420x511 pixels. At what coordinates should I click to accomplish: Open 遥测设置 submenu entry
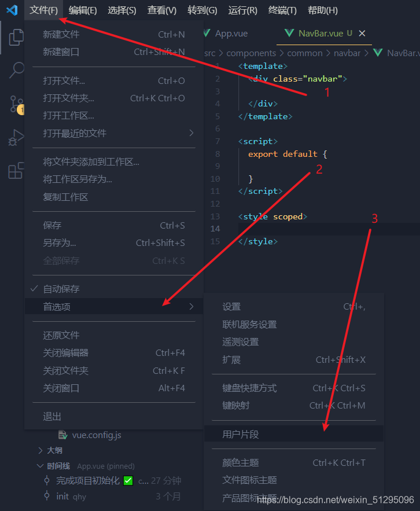[294, 342]
